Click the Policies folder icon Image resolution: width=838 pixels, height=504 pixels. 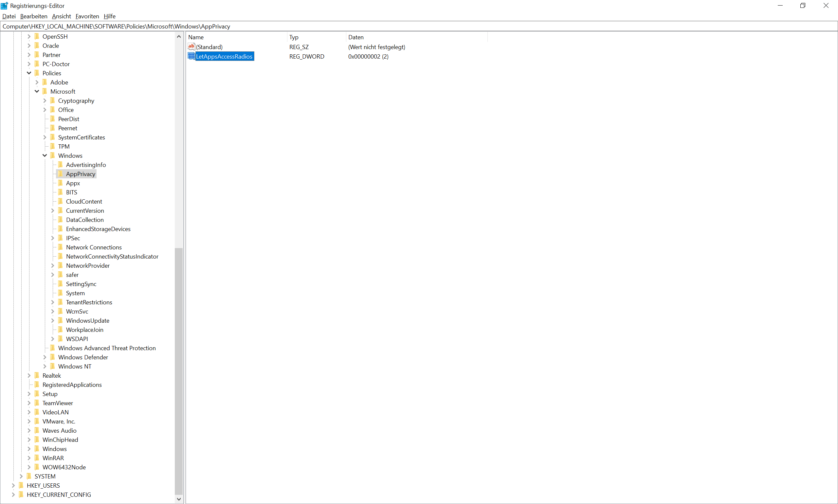coord(37,73)
